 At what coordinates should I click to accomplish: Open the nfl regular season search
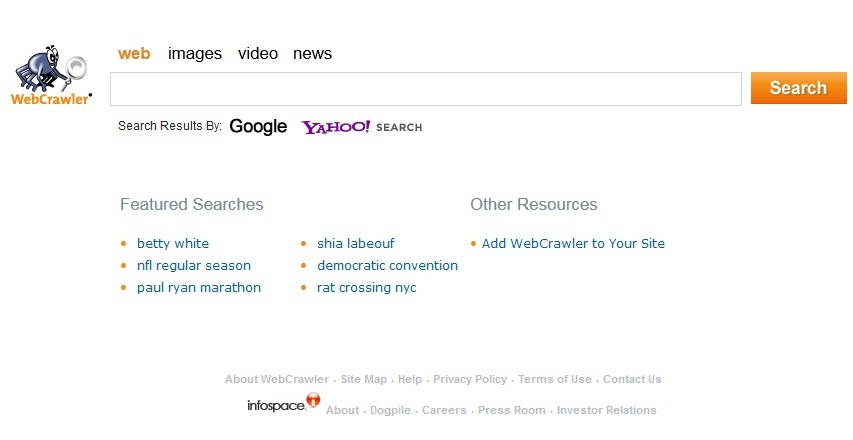[x=194, y=266]
